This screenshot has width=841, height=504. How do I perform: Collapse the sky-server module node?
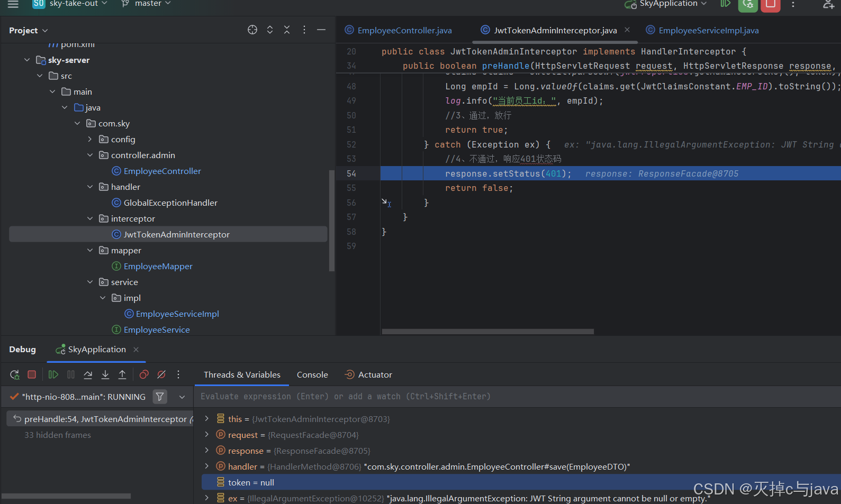[27, 60]
